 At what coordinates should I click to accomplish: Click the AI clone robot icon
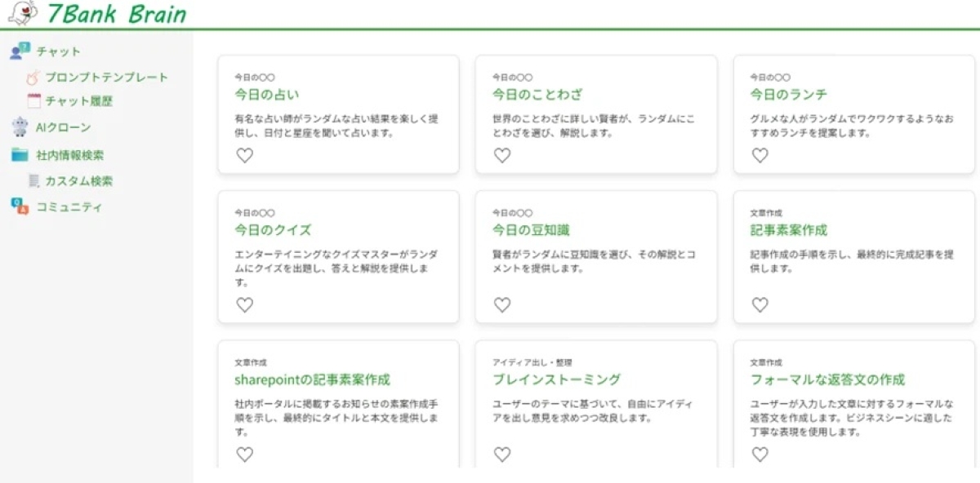pos(20,127)
